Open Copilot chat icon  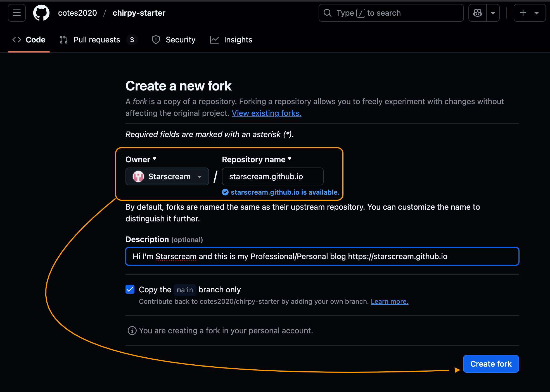point(478,13)
